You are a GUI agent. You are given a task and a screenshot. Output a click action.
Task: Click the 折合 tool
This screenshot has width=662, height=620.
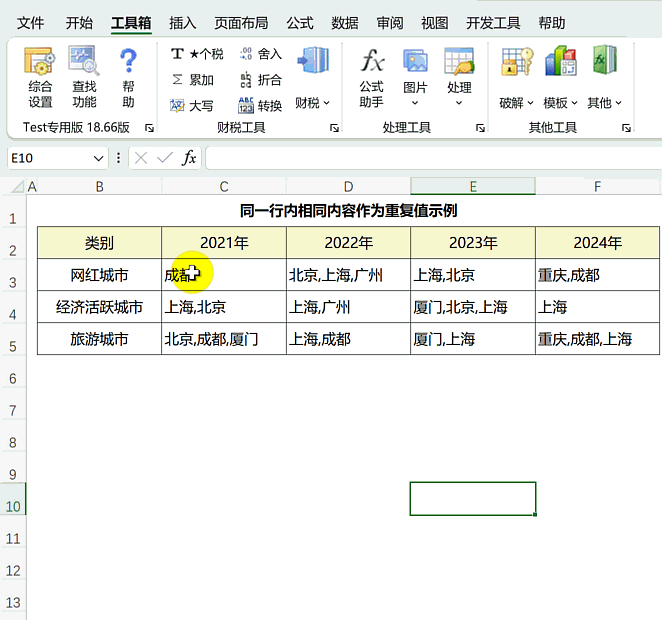(261, 80)
